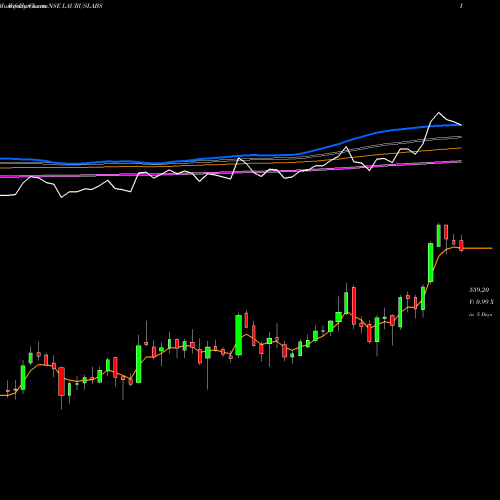Viewport: 500px width, 500px height.
Task: Click the 559.20 price label
Action: 479,290
